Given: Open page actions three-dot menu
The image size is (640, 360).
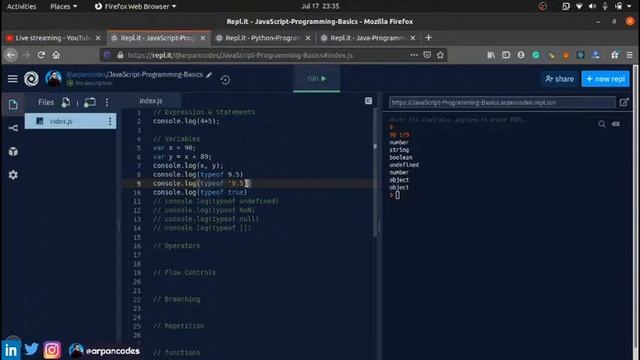Looking at the screenshot, I should [x=414, y=55].
